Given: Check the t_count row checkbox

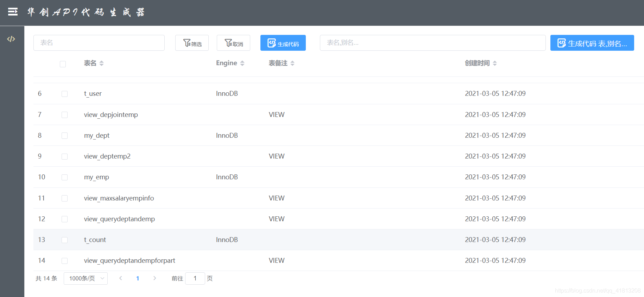Looking at the screenshot, I should pyautogui.click(x=64, y=240).
